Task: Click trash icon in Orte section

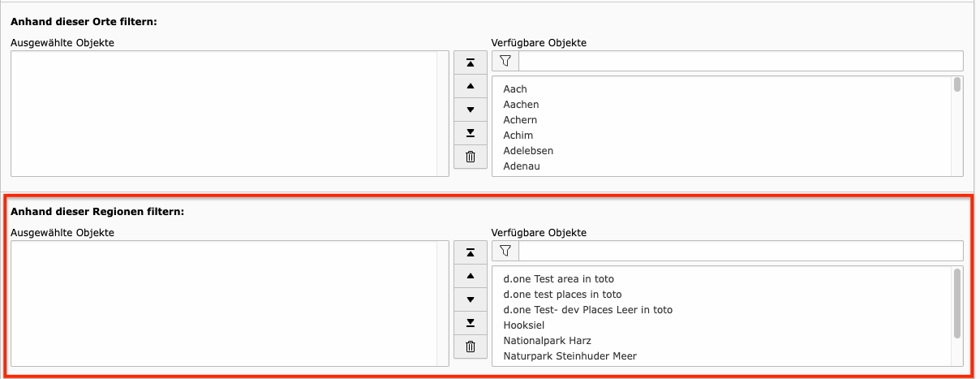Action: click(470, 157)
